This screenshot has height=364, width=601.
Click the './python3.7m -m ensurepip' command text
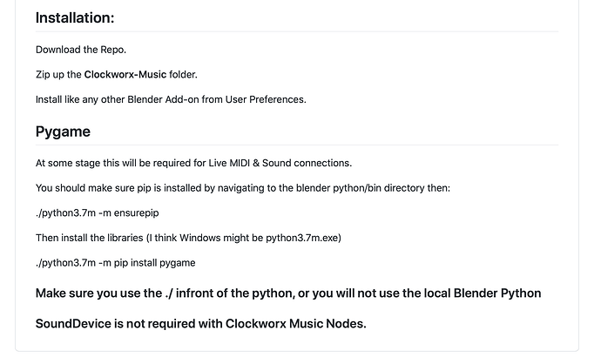[x=98, y=213]
